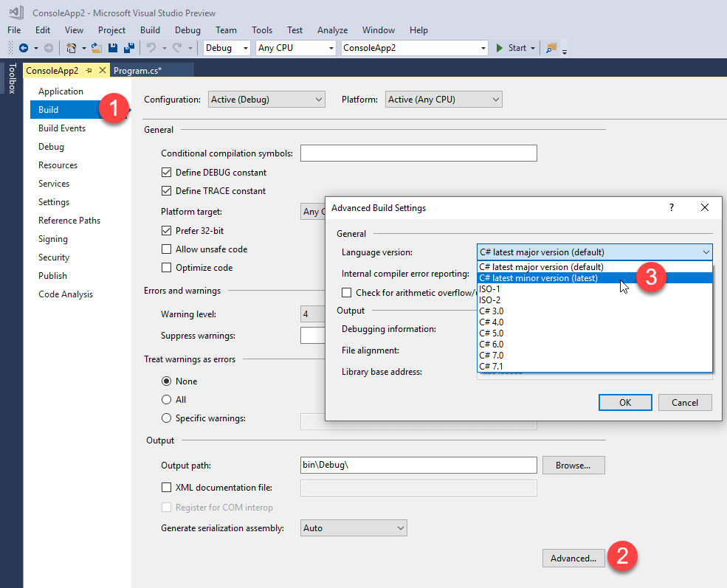Expand the Navigate Backward history arrow
Screen dimensions: 727x588
[35, 48]
